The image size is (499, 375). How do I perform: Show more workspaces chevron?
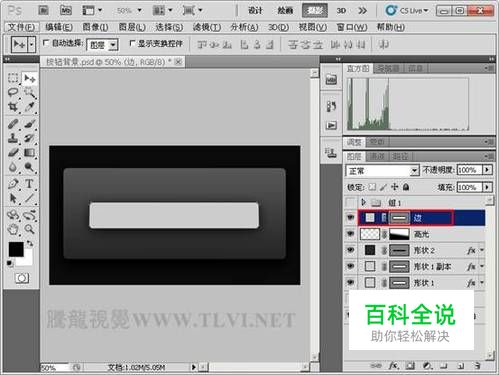click(362, 11)
